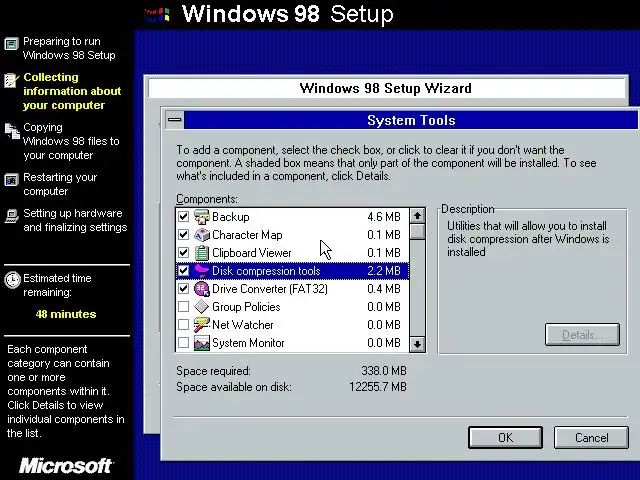Click the Estimated time remaining clock icon
The height and width of the screenshot is (480, 640).
[12, 280]
